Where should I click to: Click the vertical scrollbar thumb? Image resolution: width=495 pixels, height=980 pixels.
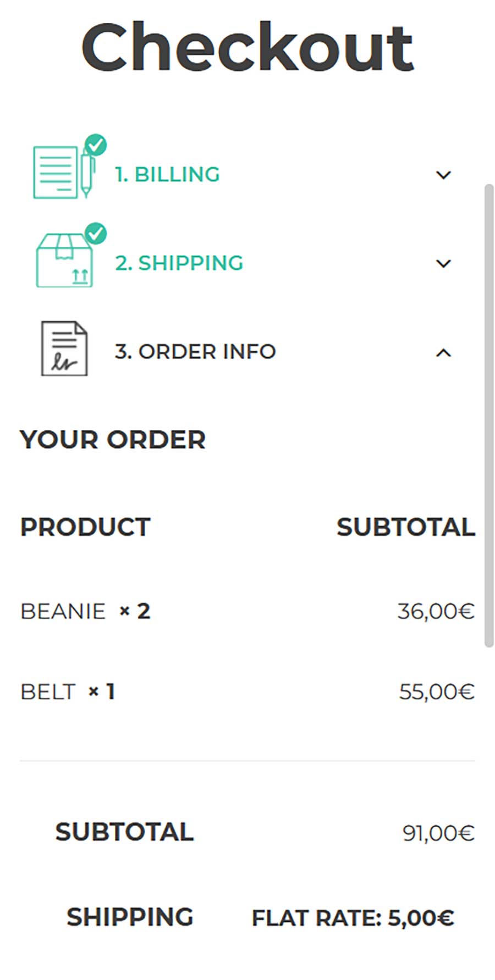coord(488,416)
